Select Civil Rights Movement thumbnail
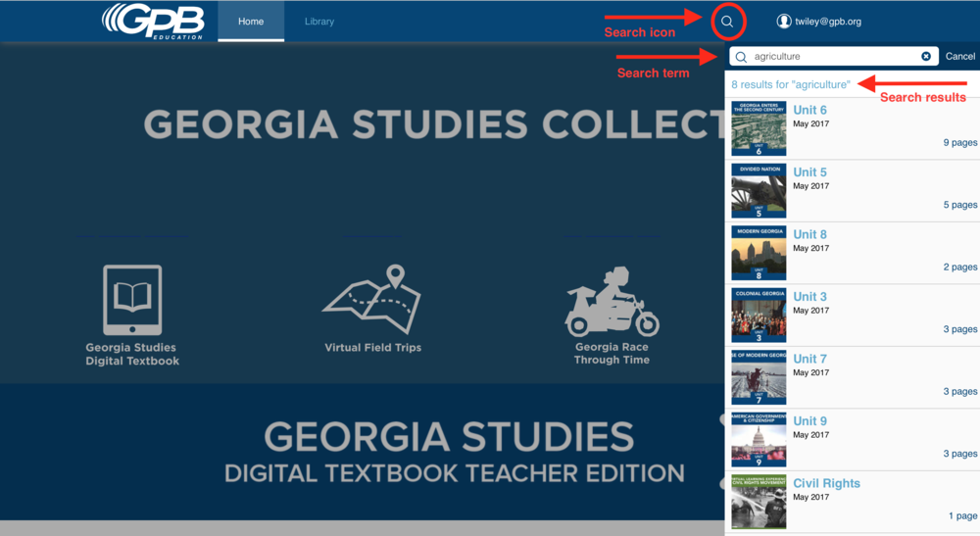980x536 pixels. point(759,502)
